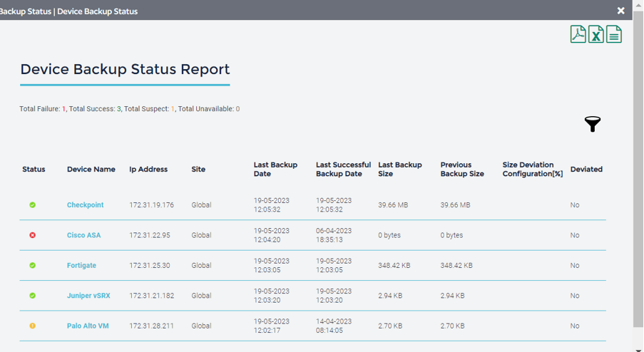Click red failure icon for Cisco ASA
Screen dimensions: 644x352
(x=33, y=235)
